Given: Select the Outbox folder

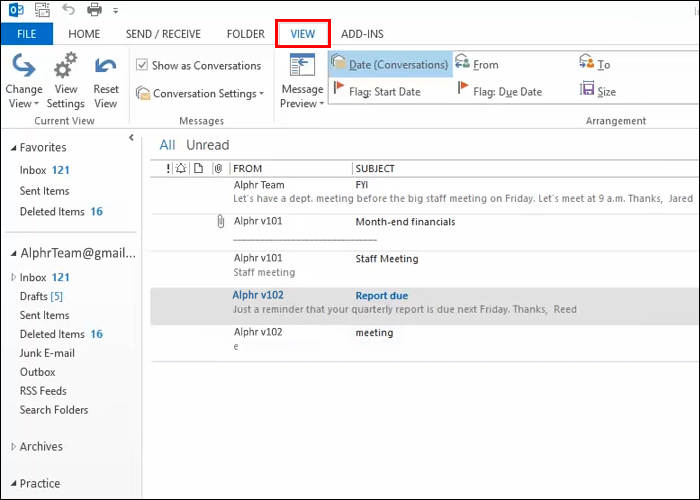Looking at the screenshot, I should [x=38, y=372].
